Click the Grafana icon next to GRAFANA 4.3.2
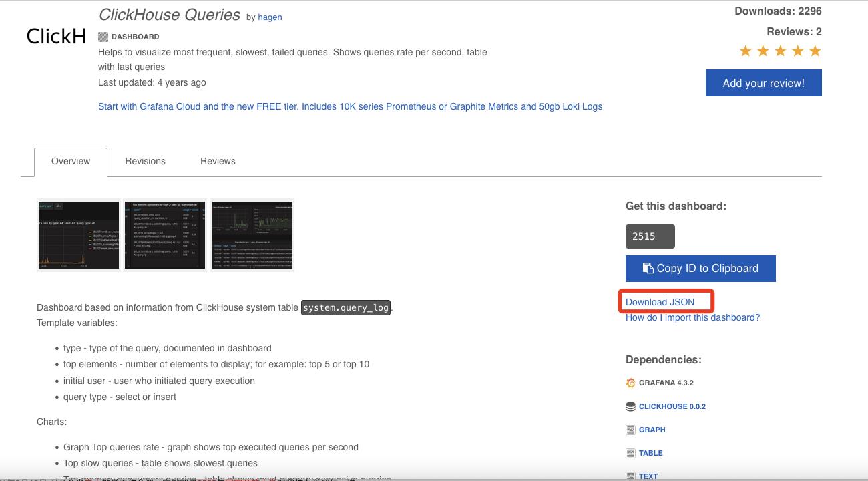 pos(630,383)
